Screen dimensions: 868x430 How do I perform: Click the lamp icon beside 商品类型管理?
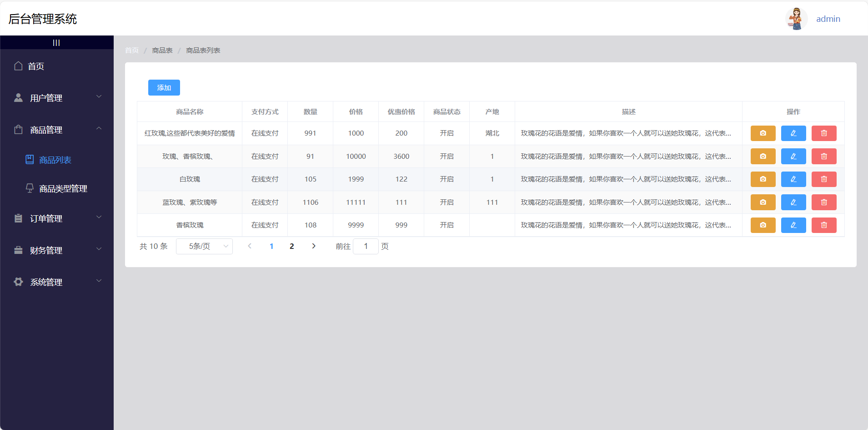(30, 188)
